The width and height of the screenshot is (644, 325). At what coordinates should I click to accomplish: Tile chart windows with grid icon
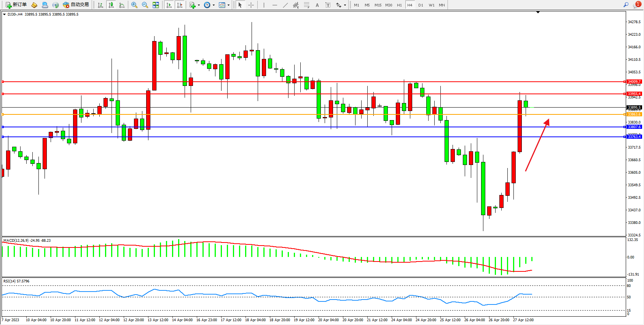(156, 5)
